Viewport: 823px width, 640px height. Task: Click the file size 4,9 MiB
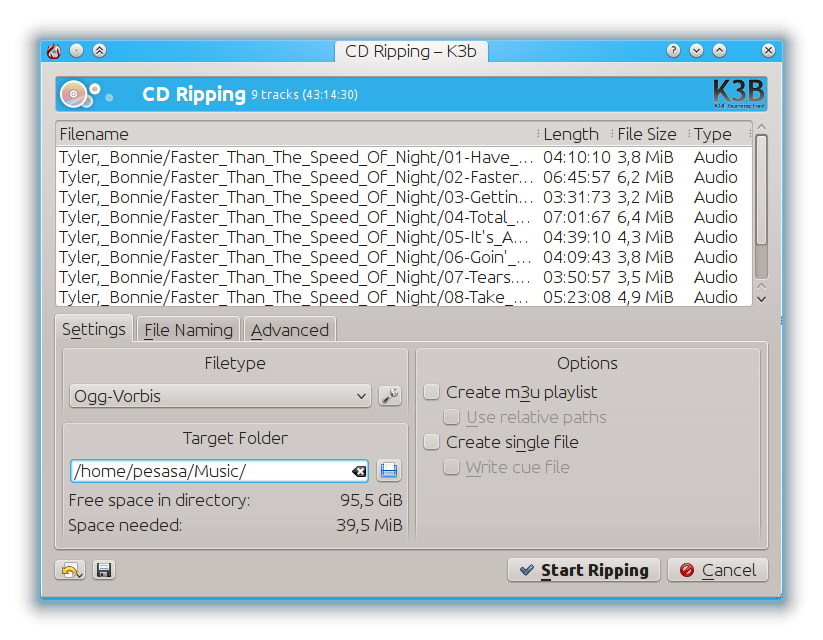[645, 297]
